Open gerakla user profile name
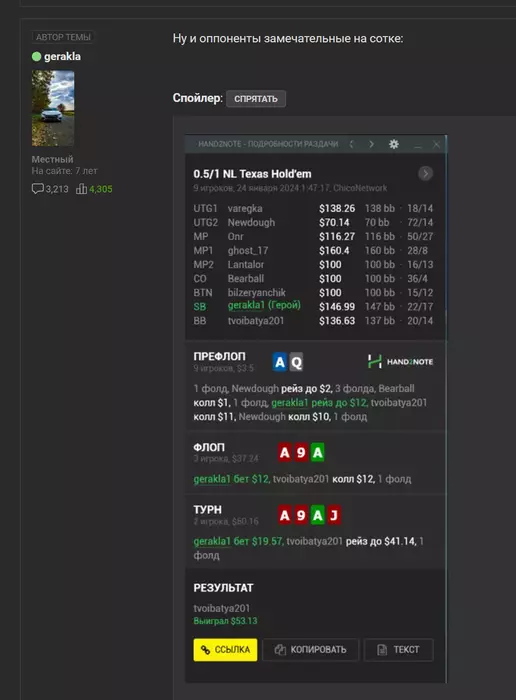This screenshot has width=516, height=700. [62, 57]
